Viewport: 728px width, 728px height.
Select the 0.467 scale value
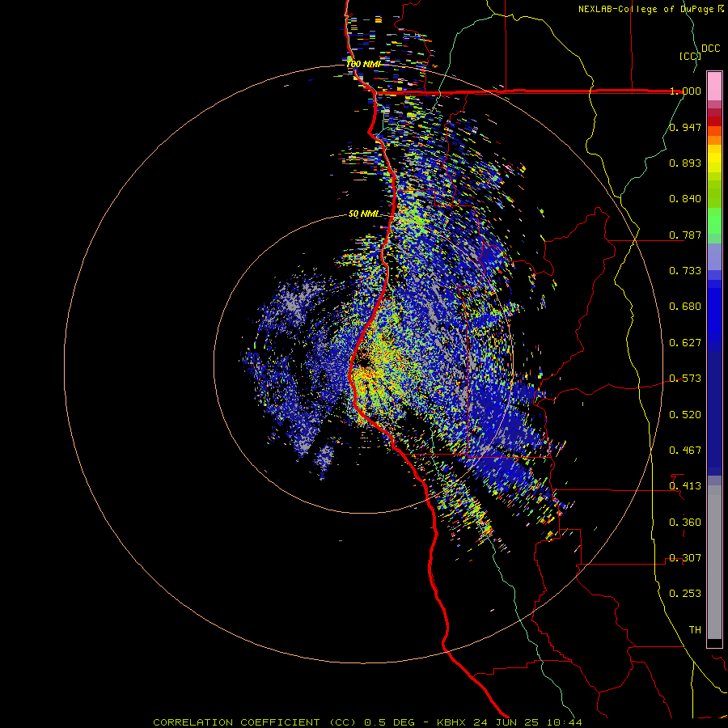pos(685,451)
